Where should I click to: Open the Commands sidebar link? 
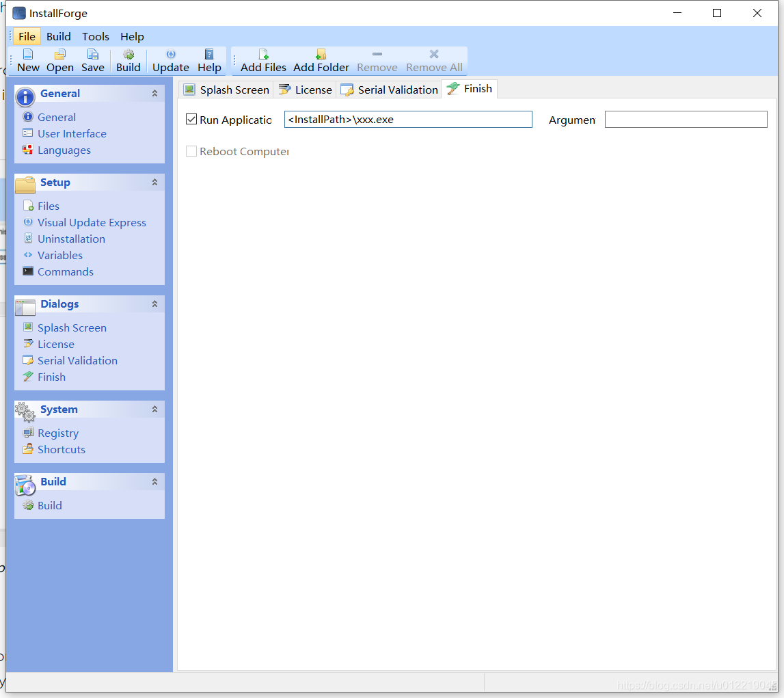66,272
